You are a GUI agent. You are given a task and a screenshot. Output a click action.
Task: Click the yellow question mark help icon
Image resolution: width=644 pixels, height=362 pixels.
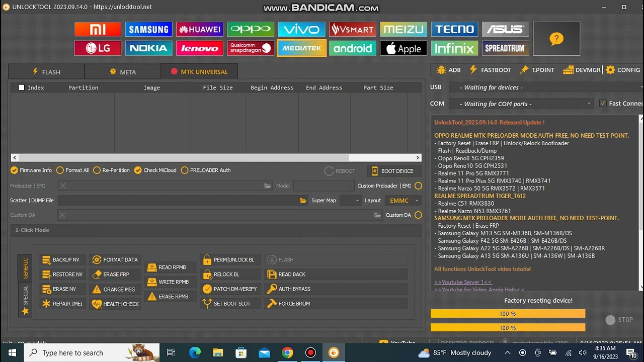click(x=556, y=39)
